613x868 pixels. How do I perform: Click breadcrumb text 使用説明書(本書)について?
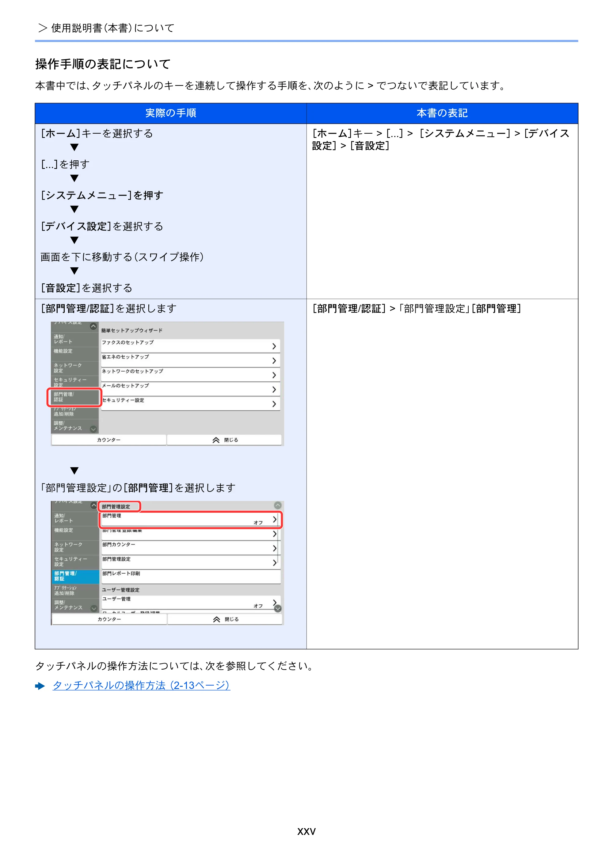coord(113,28)
